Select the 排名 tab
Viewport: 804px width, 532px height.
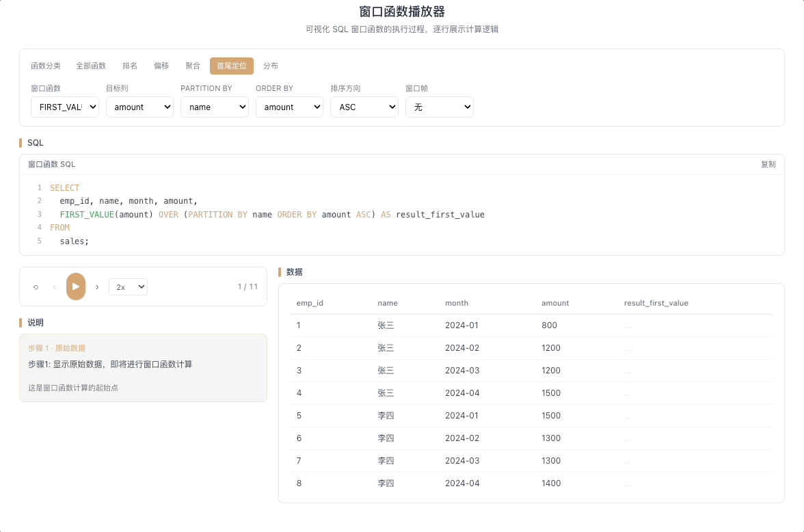point(130,66)
